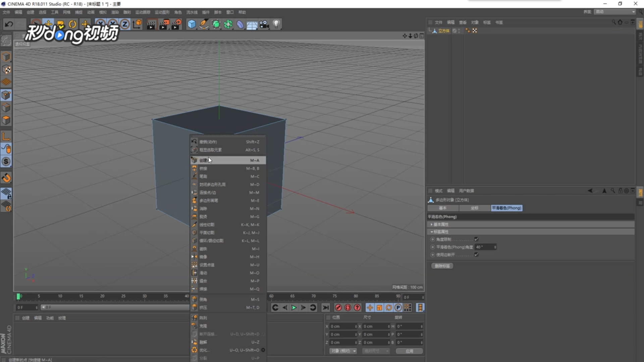Open the 界面 layout dropdown at top right
Viewport: 644px width, 362px height.
click(615, 12)
